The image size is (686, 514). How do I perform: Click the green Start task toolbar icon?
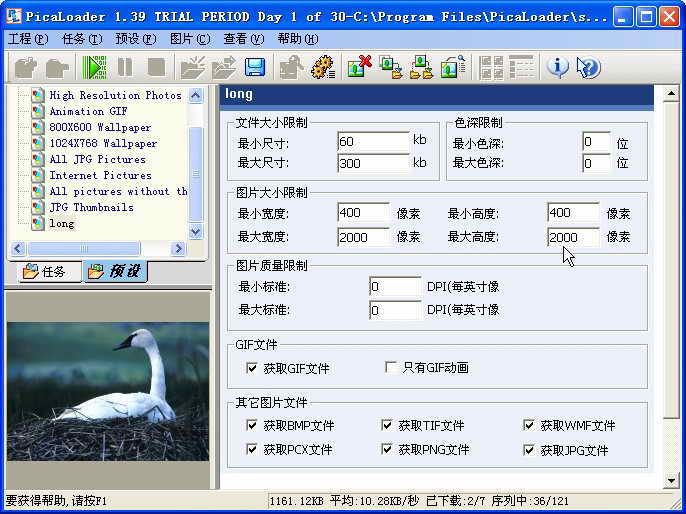[95, 68]
